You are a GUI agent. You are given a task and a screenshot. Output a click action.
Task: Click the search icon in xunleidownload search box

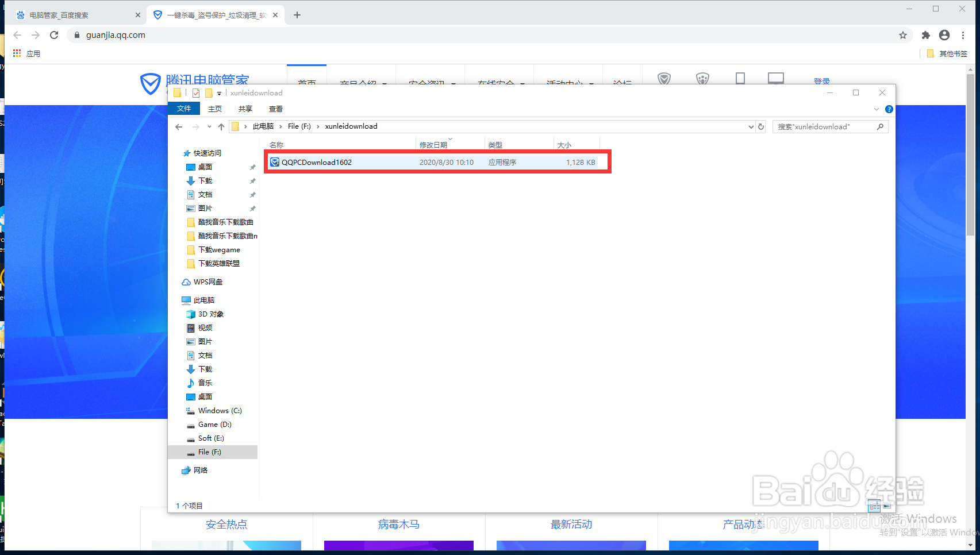881,126
